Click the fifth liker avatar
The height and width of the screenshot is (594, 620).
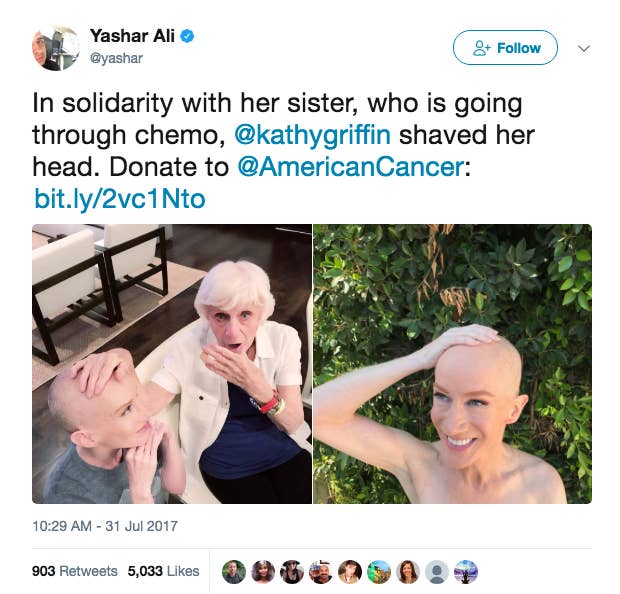point(350,572)
